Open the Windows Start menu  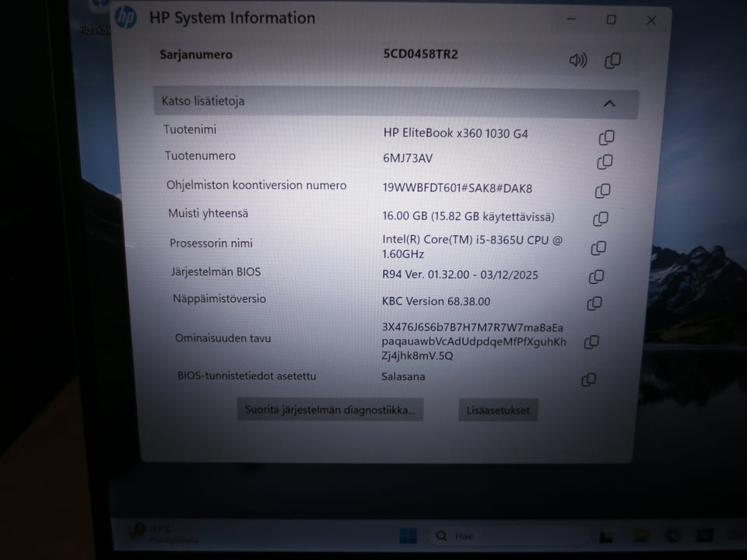pyautogui.click(x=409, y=536)
